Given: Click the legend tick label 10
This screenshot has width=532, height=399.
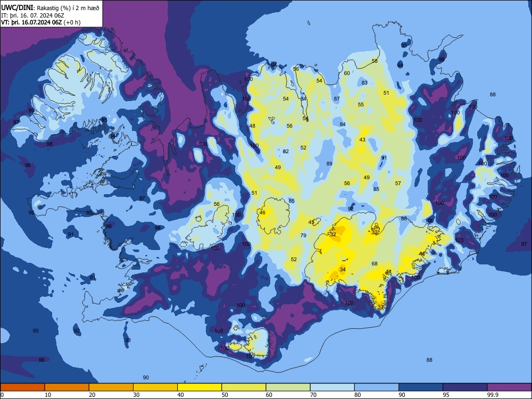Looking at the screenshot, I should 48,395.
